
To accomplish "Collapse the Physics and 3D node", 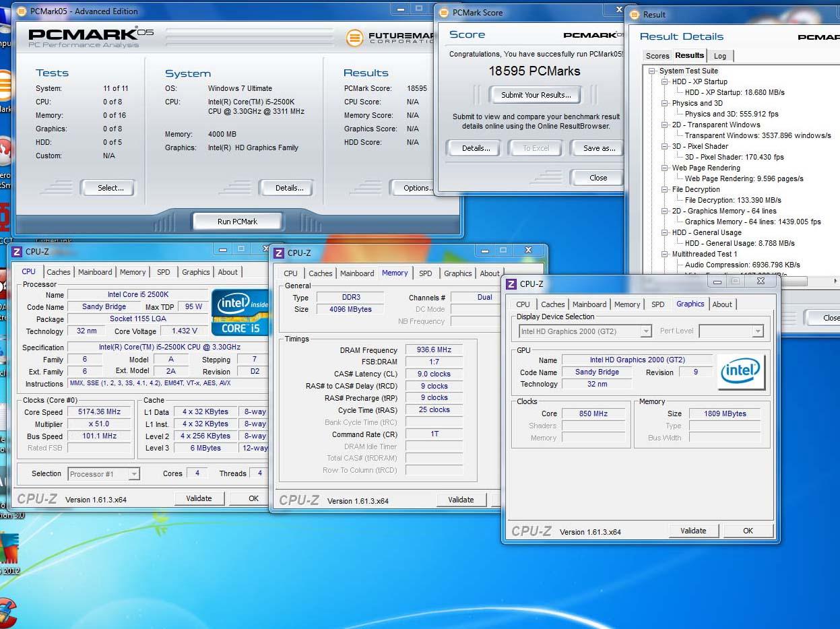I will pyautogui.click(x=665, y=103).
